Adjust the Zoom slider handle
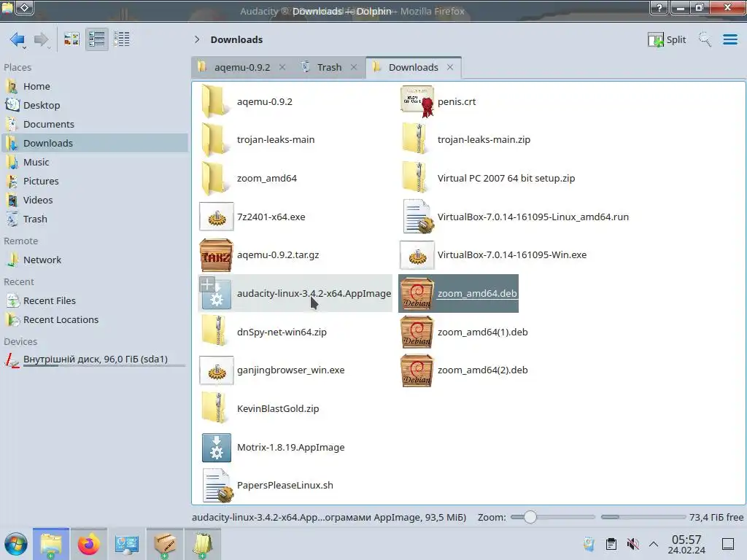This screenshot has height=560, width=747. click(530, 517)
